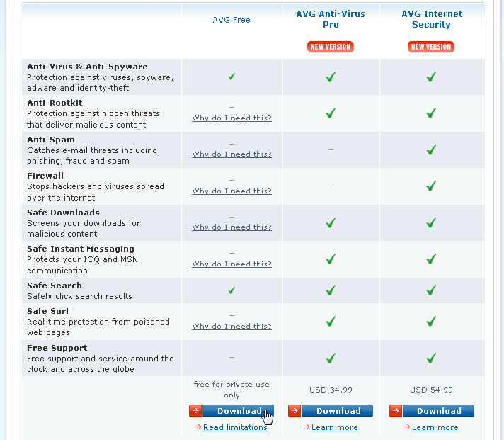Click 'free for private use only' text
The width and height of the screenshot is (504, 440).
[x=231, y=390]
